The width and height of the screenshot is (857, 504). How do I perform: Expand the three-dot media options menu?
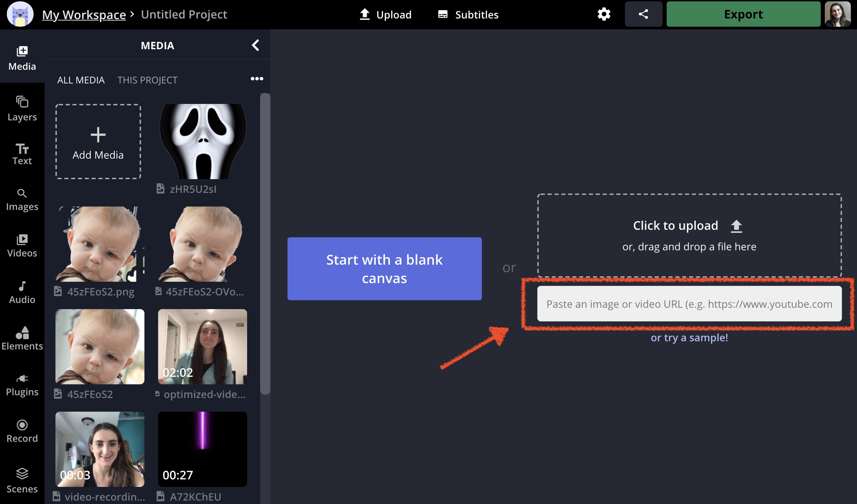tap(256, 79)
